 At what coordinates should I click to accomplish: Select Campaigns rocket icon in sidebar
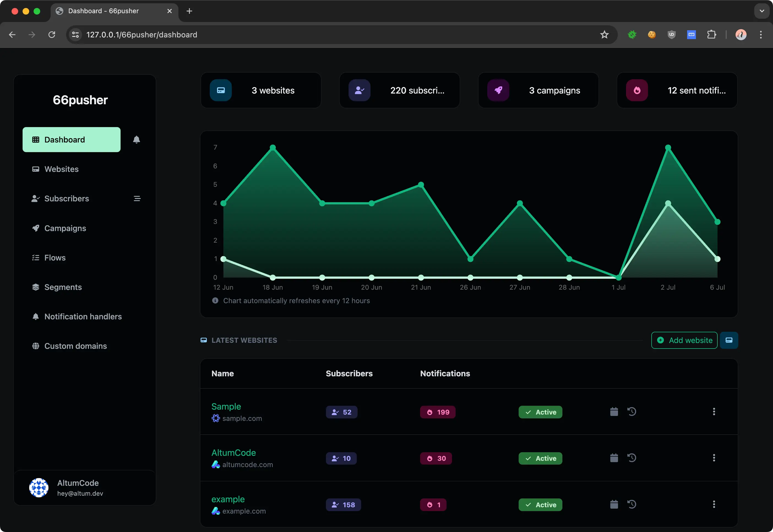(36, 228)
